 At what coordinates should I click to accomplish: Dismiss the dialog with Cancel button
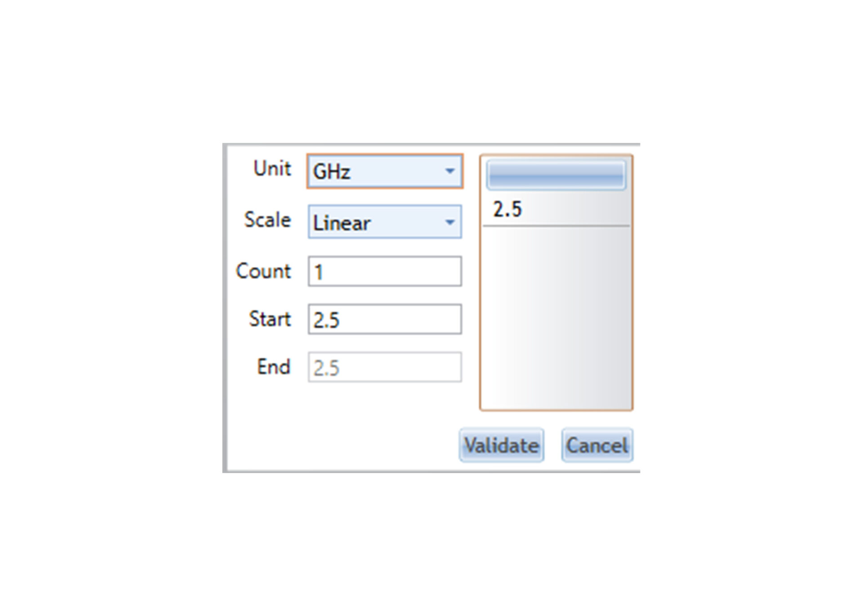(597, 445)
